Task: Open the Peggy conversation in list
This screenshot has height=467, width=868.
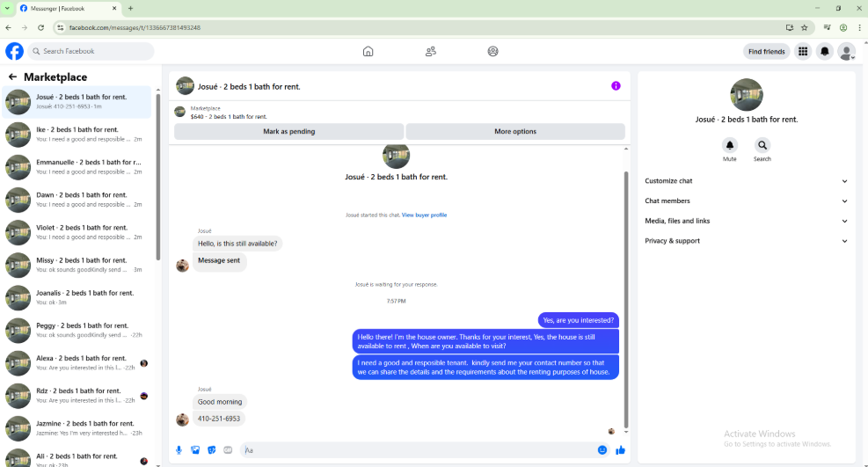Action: (x=77, y=331)
